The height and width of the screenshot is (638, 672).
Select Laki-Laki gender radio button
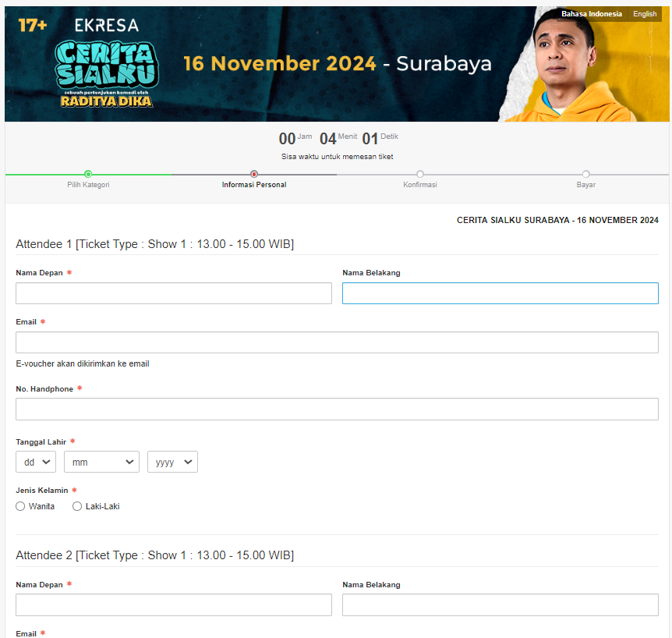77,506
